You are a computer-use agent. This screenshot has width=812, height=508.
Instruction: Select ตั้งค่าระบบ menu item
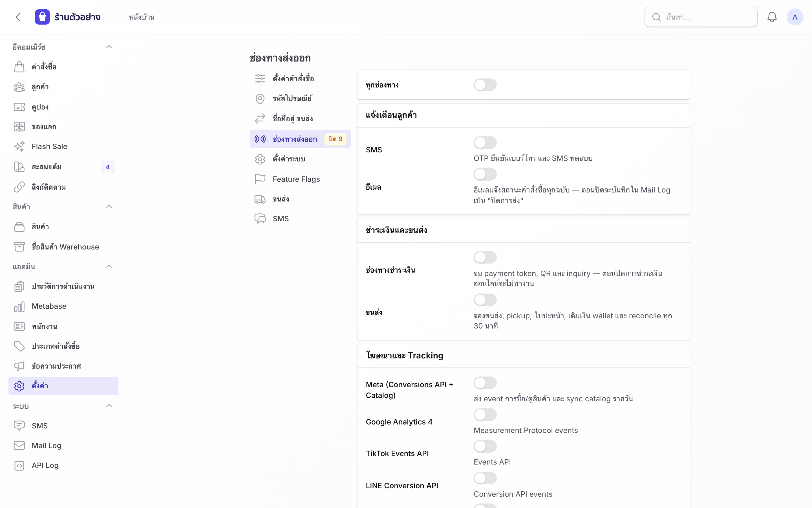(300, 159)
